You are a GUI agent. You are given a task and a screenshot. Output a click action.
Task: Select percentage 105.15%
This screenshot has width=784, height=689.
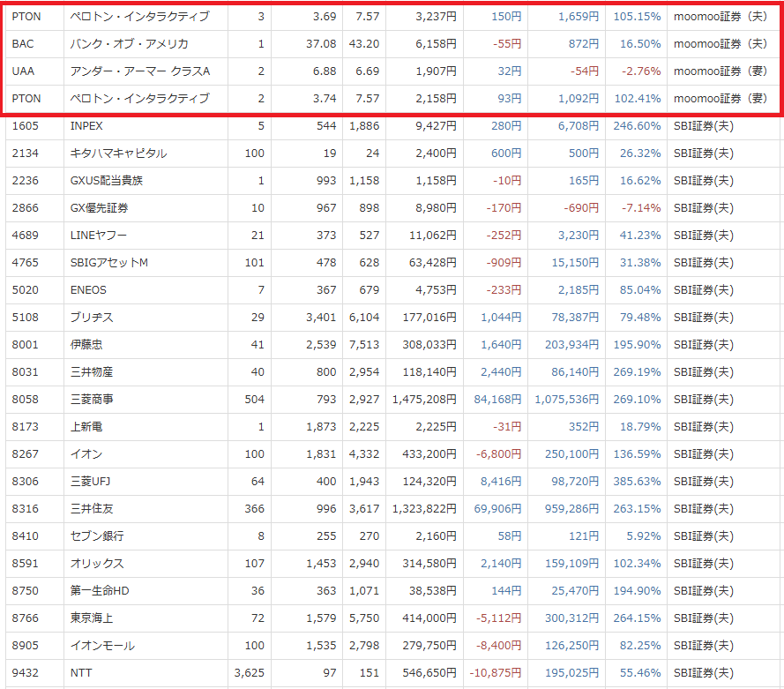pyautogui.click(x=637, y=17)
